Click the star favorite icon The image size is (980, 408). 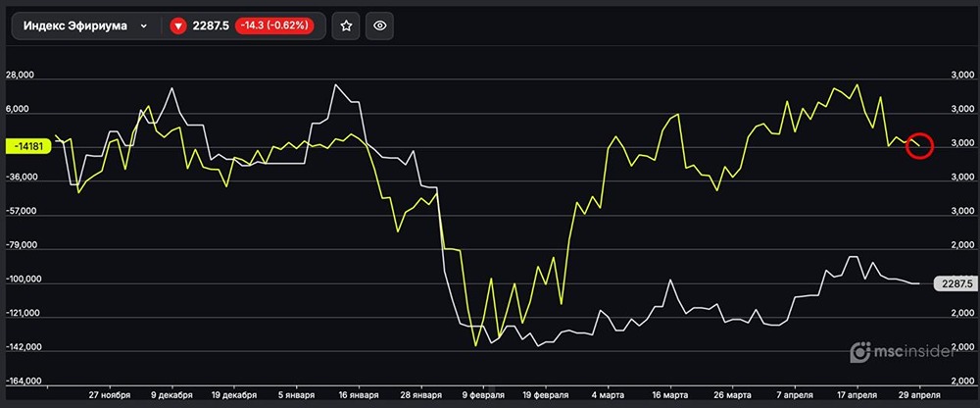(346, 25)
